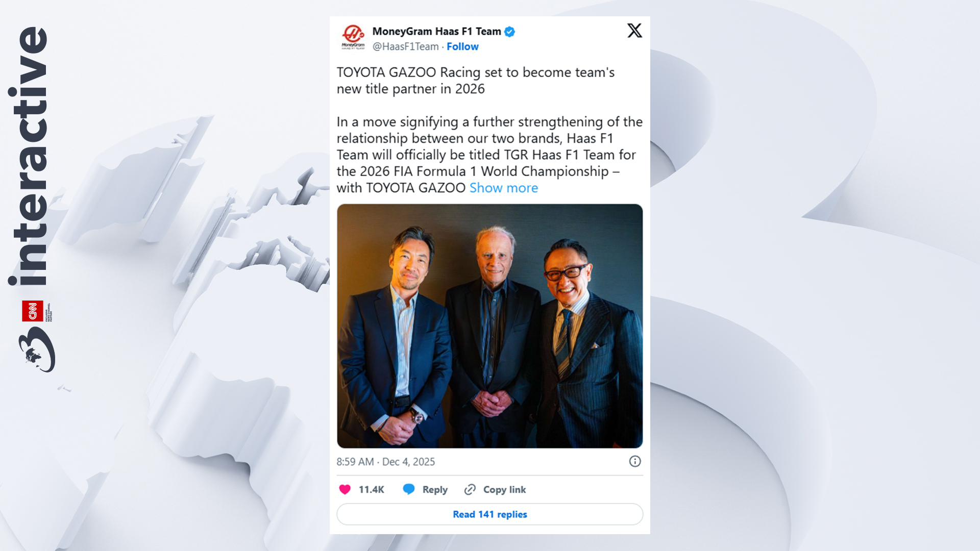This screenshot has width=980, height=551.
Task: Click the CNN logo badge
Action: tap(33, 311)
